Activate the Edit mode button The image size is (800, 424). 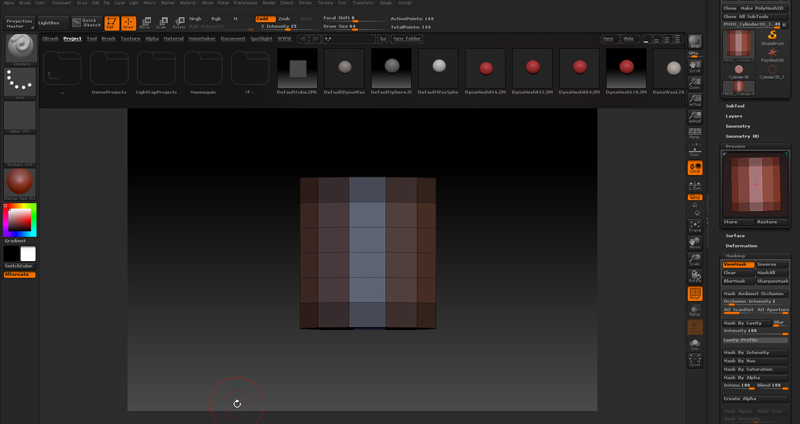[x=112, y=23]
